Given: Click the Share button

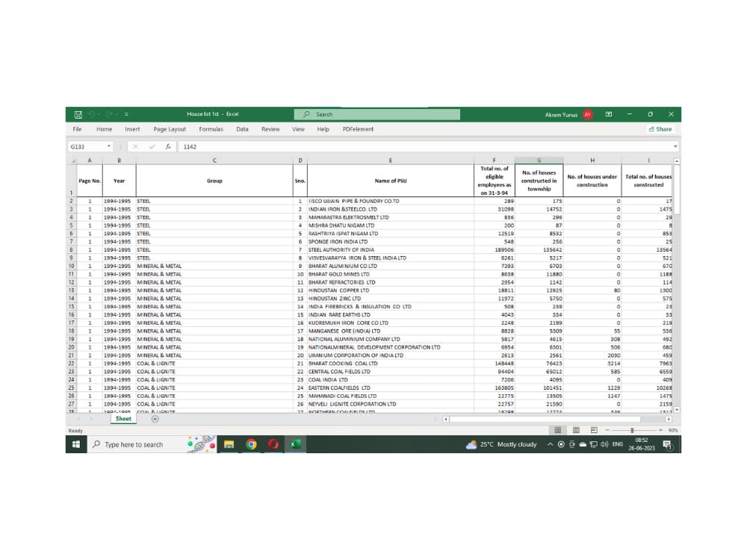Looking at the screenshot, I should coord(660,129).
